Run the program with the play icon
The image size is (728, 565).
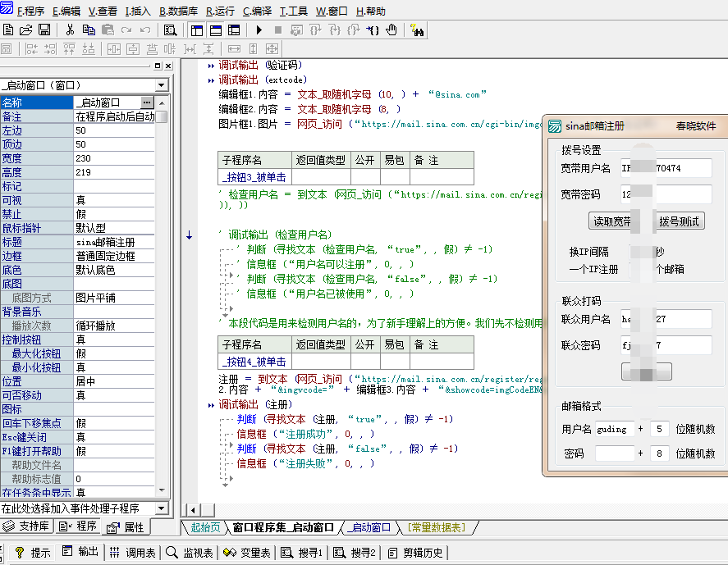[x=259, y=30]
